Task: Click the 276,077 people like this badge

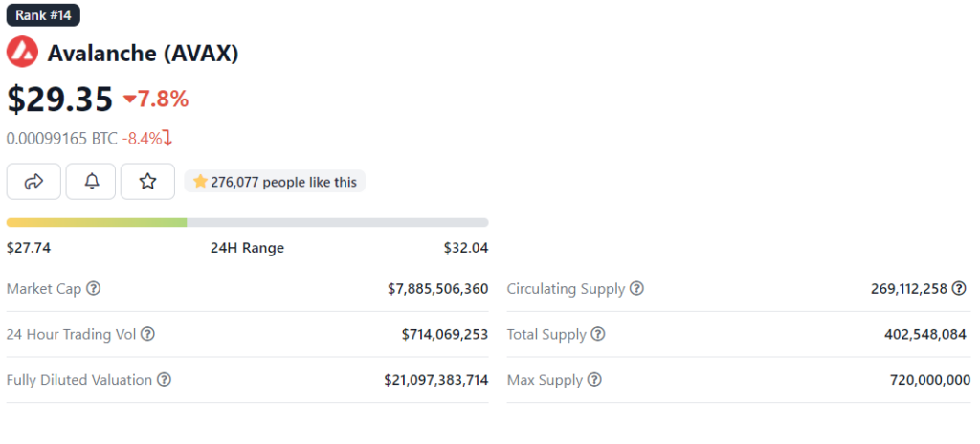Action: tap(275, 182)
